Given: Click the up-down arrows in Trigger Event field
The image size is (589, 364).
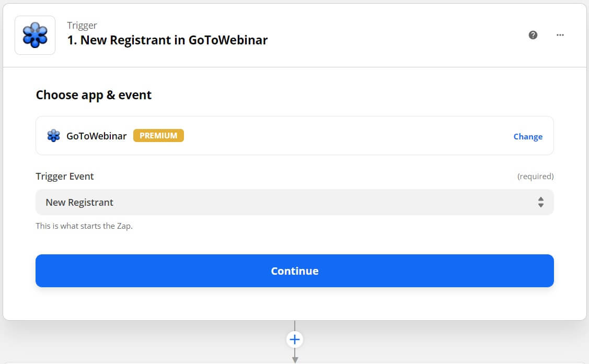Looking at the screenshot, I should pos(540,202).
